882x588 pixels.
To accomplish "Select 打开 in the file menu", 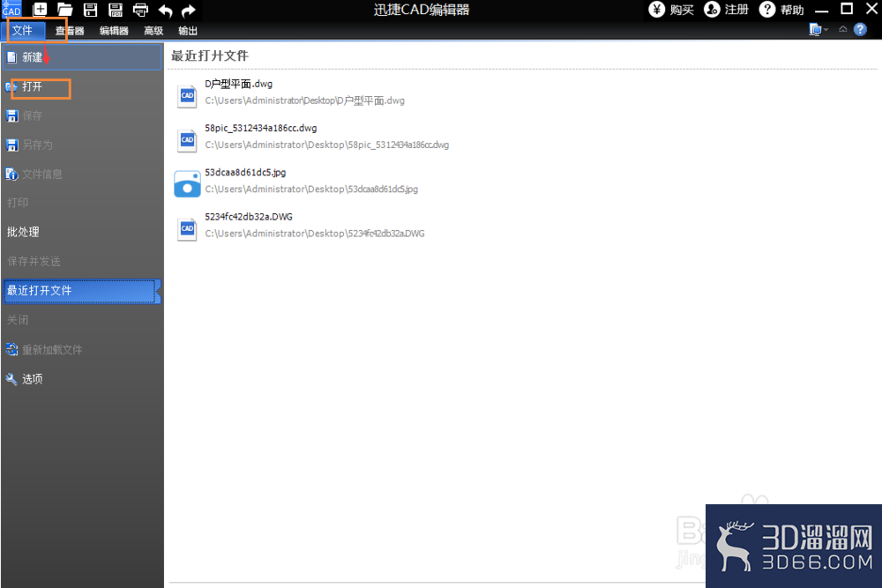I will click(x=82, y=86).
